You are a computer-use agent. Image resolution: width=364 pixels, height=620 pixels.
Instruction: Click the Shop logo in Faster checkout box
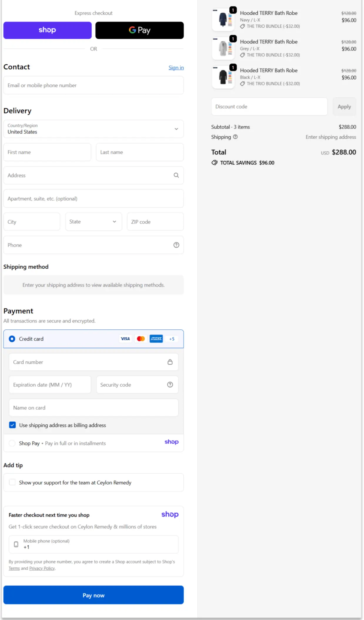pos(170,515)
